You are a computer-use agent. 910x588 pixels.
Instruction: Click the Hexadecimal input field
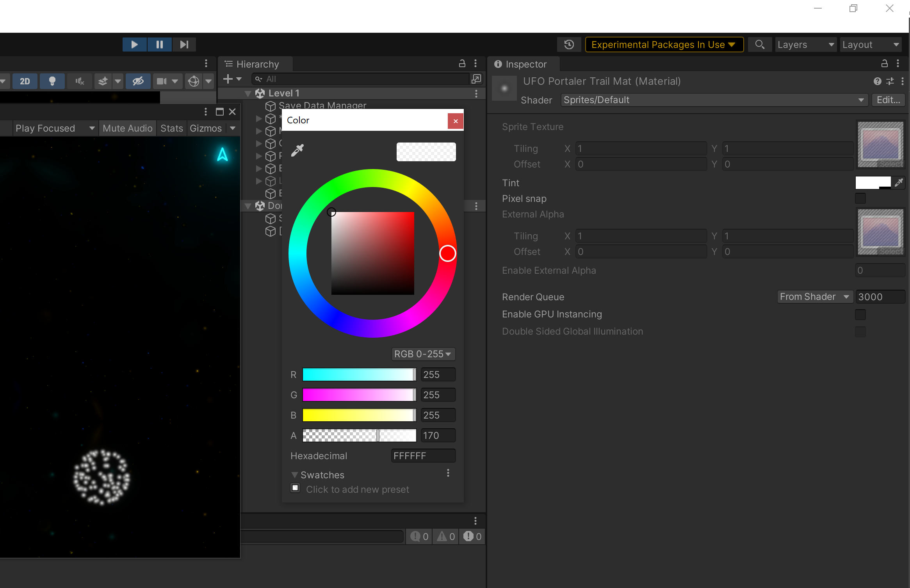coord(423,456)
